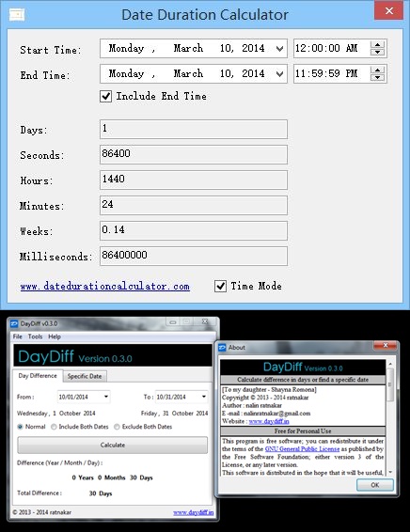Decrease End Time with down spinner
Image resolution: width=410 pixels, height=532 pixels.
pyautogui.click(x=377, y=78)
